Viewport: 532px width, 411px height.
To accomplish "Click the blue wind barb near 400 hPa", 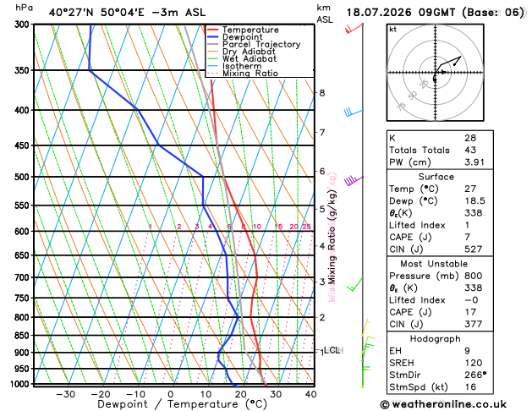I will coord(354,112).
